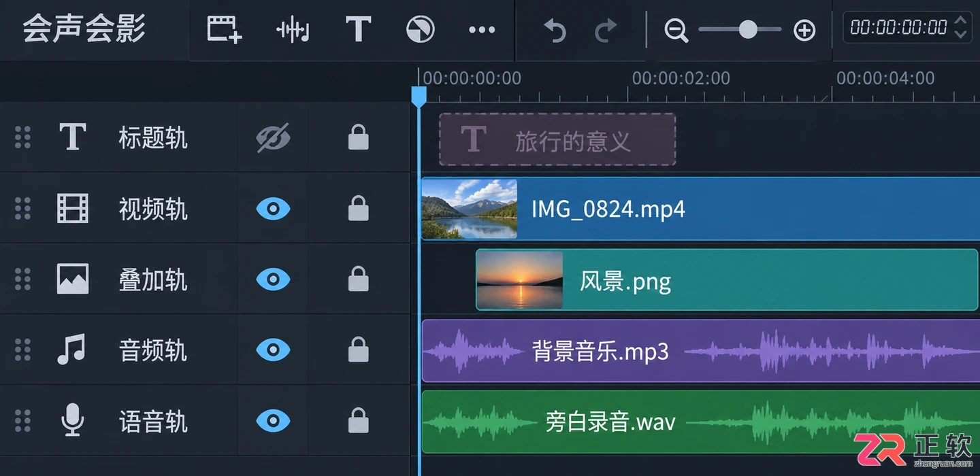This screenshot has height=476, width=980.
Task: Show the hidden 标题轨 track
Action: click(x=273, y=138)
